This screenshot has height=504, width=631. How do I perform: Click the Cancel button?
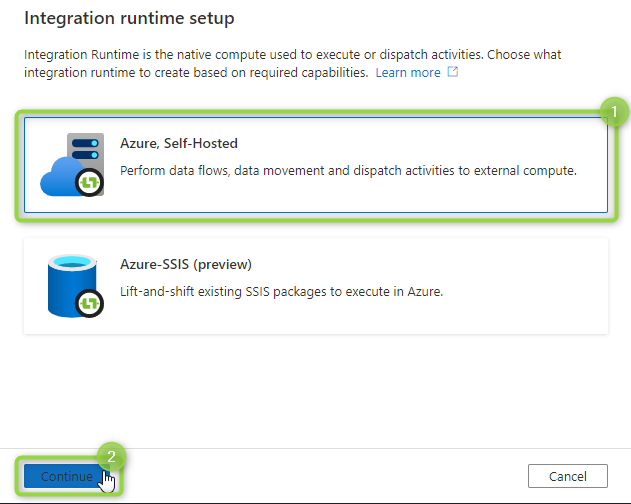coord(568,476)
